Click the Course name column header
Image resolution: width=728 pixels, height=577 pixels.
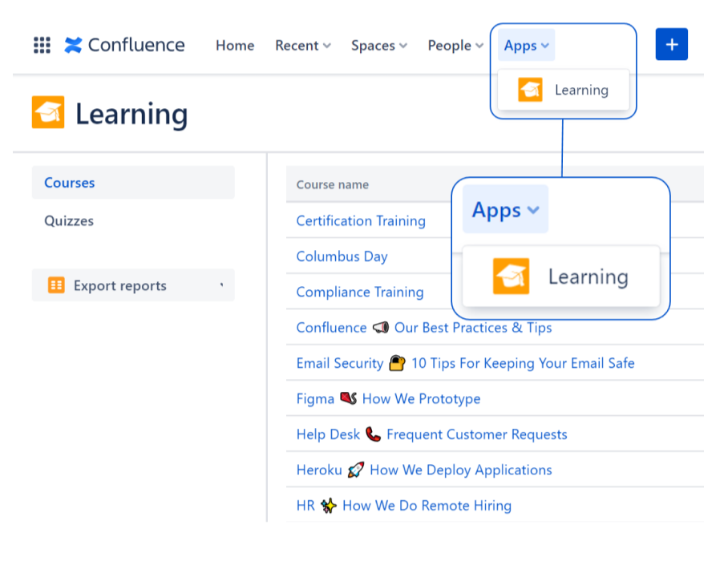(x=331, y=184)
